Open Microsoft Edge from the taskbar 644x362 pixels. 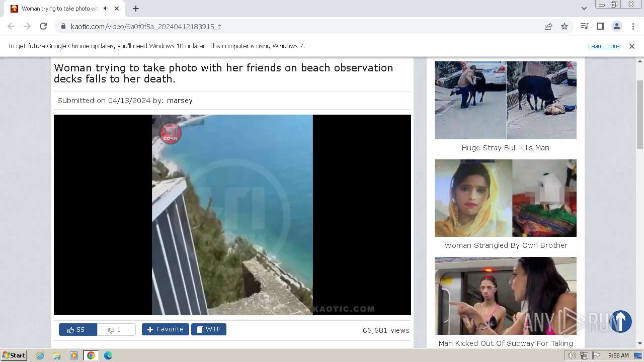(108, 355)
